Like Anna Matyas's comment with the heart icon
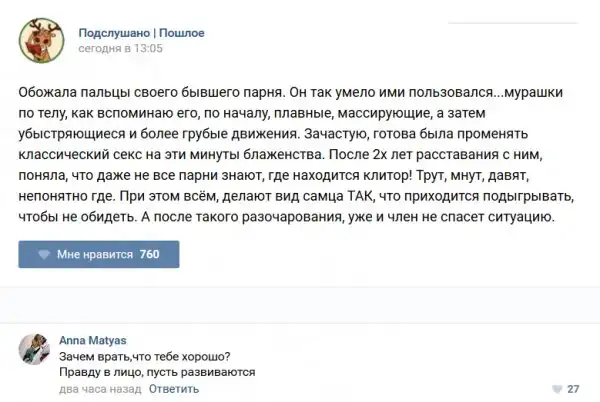 coord(557,389)
